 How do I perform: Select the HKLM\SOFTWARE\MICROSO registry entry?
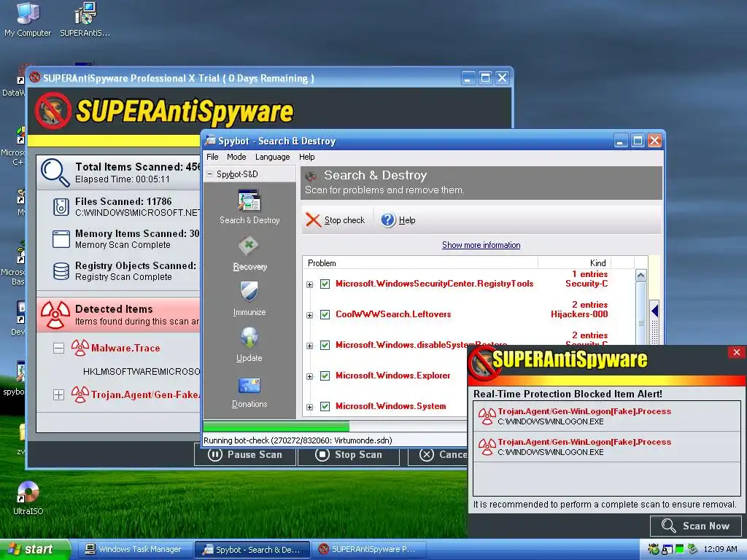click(x=142, y=371)
